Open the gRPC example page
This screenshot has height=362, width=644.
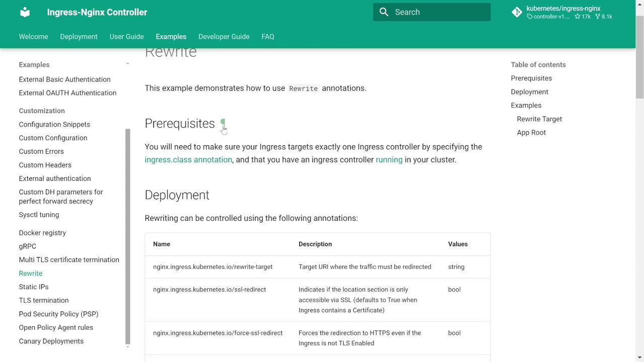[28, 246]
